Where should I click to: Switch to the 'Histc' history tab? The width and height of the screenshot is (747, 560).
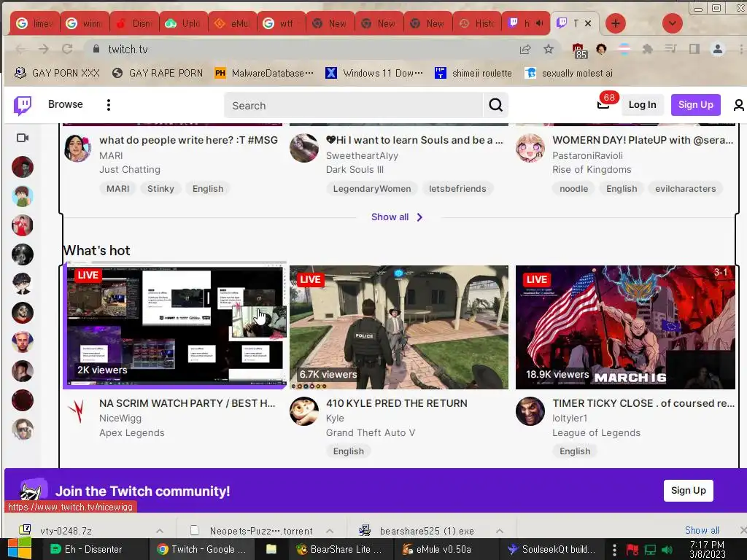[477, 23]
